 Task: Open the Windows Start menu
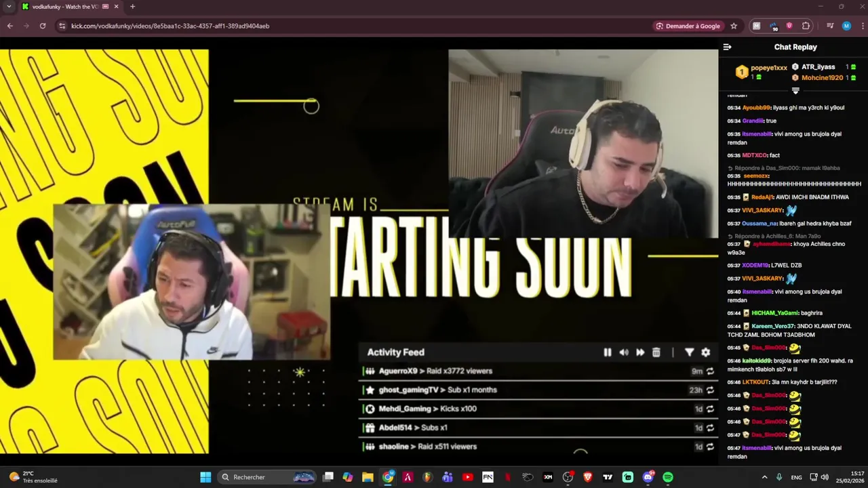coord(205,477)
